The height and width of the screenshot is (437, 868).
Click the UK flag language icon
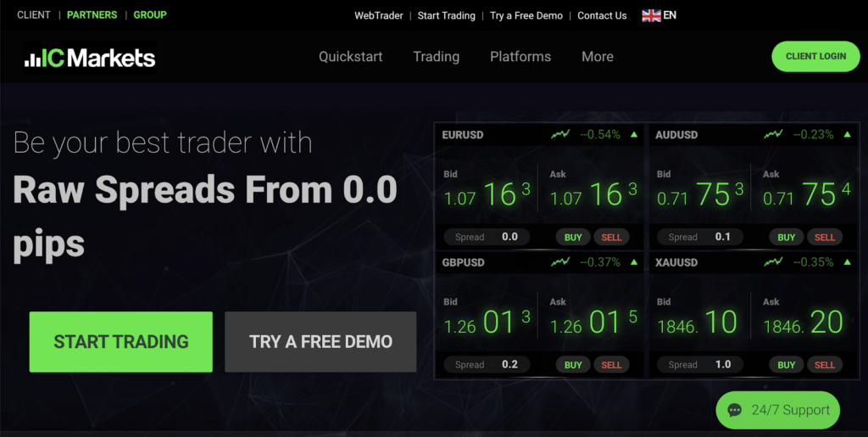pos(651,15)
